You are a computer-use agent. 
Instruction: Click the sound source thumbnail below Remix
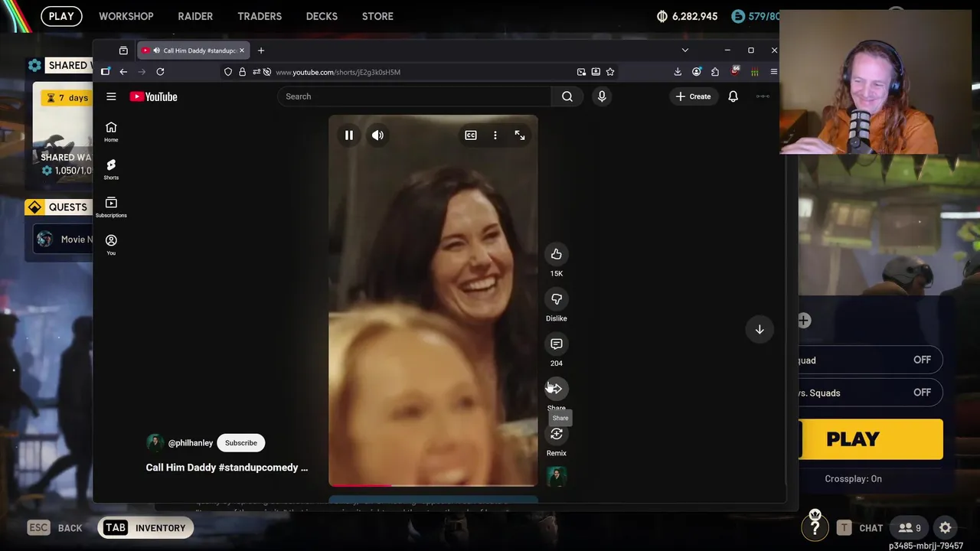[x=557, y=476]
